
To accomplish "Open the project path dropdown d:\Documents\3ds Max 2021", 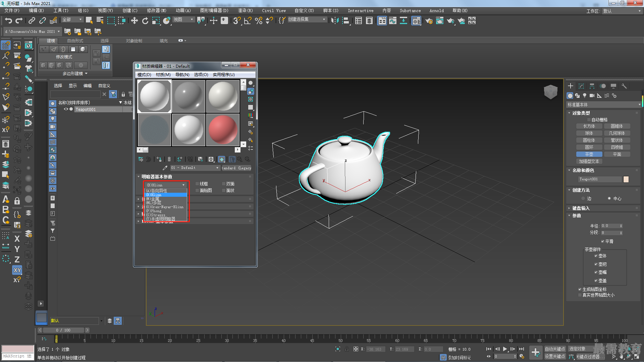I will click(x=33, y=32).
